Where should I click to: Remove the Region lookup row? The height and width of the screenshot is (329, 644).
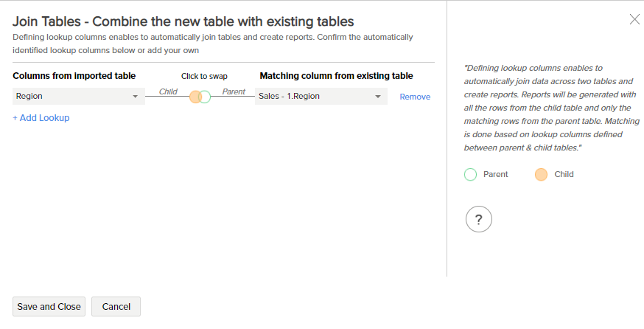coord(415,97)
